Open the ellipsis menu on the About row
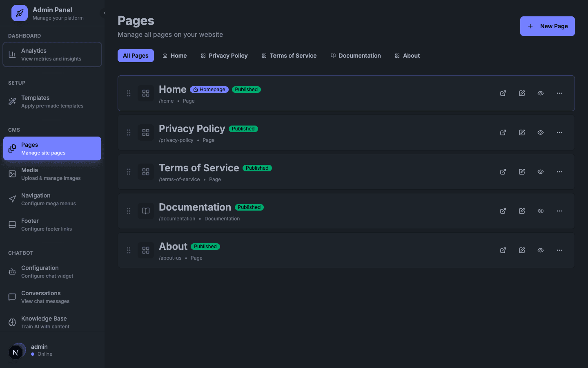 tap(559, 250)
